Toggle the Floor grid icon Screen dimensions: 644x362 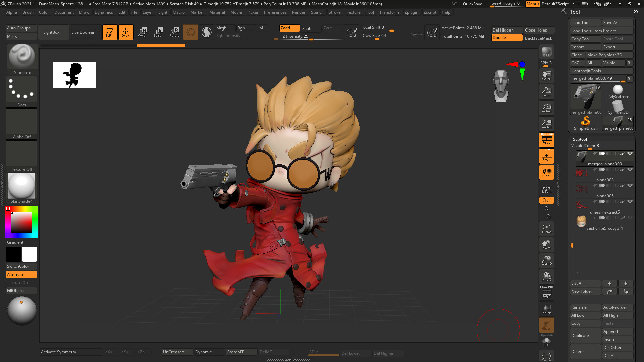tap(546, 156)
